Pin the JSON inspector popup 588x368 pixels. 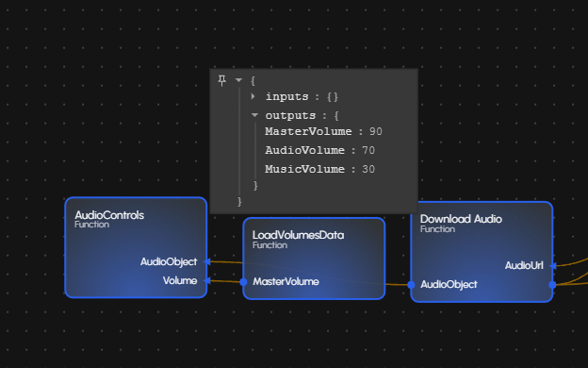tap(222, 80)
